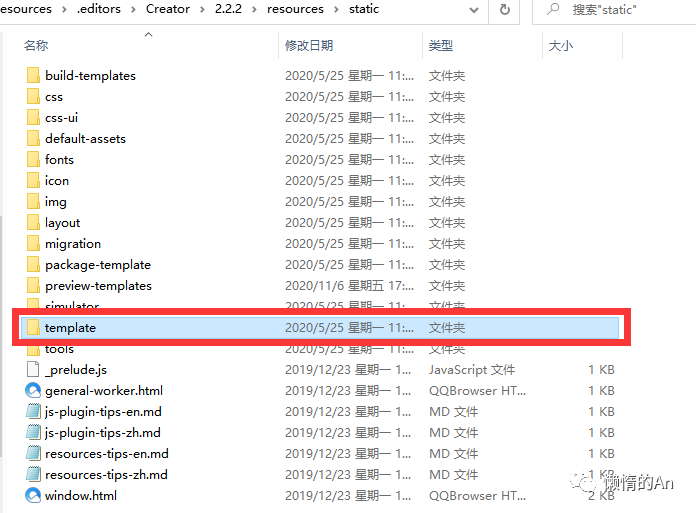
Task: Click the preview-templates folder icon
Action: 33,285
